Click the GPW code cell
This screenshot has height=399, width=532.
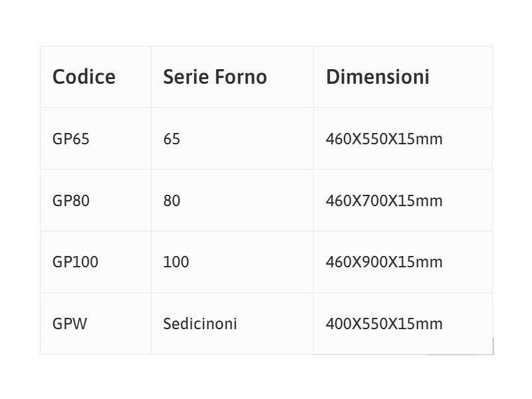[x=69, y=324]
